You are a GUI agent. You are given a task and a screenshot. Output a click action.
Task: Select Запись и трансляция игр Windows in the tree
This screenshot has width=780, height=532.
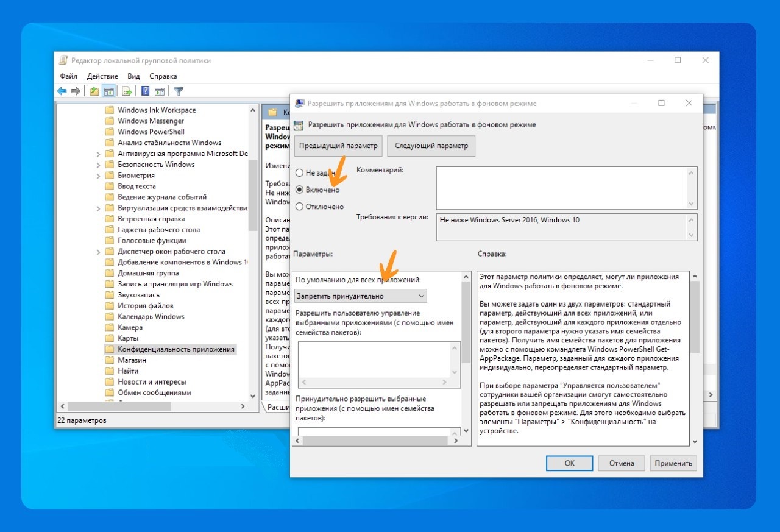click(x=175, y=284)
